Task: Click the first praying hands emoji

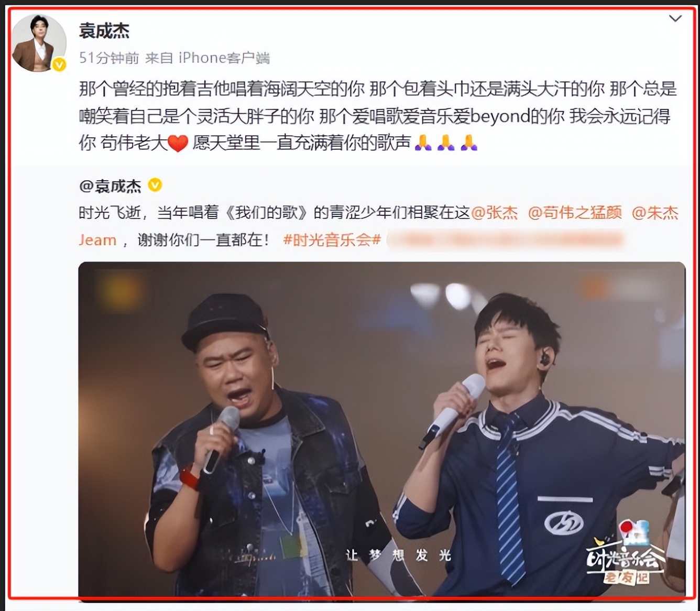Action: coord(423,143)
